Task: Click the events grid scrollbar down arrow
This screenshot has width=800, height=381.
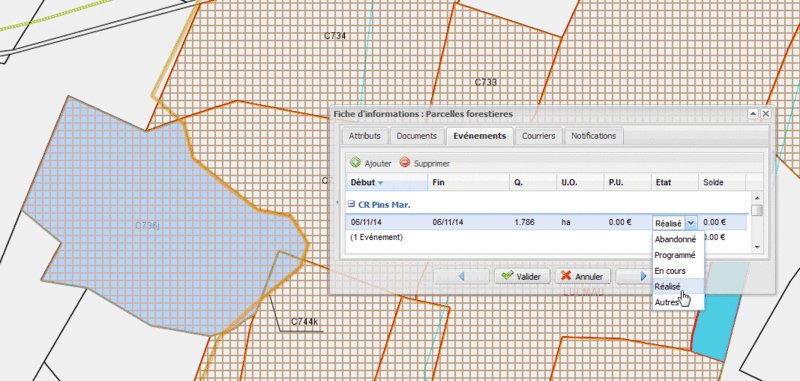Action: click(758, 246)
